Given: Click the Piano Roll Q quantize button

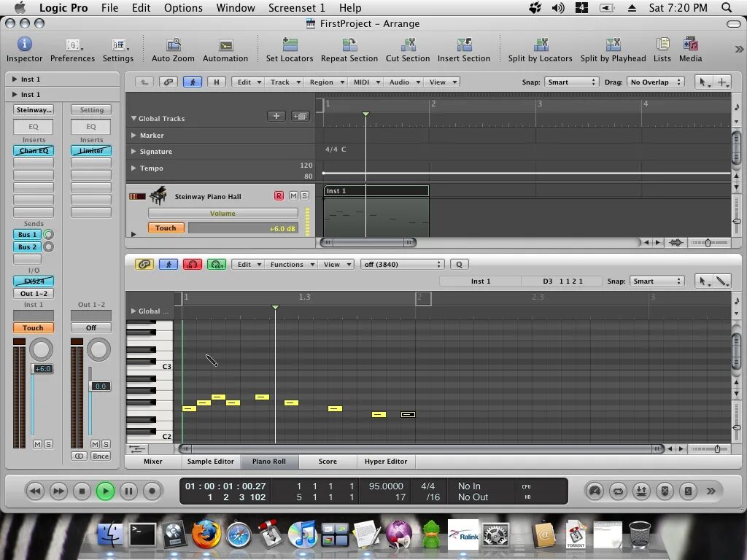Looking at the screenshot, I should click(x=460, y=264).
